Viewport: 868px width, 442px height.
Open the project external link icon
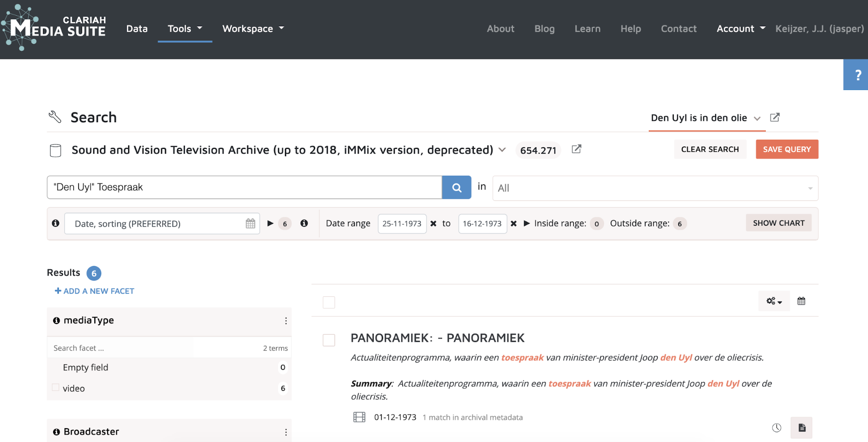pos(775,118)
